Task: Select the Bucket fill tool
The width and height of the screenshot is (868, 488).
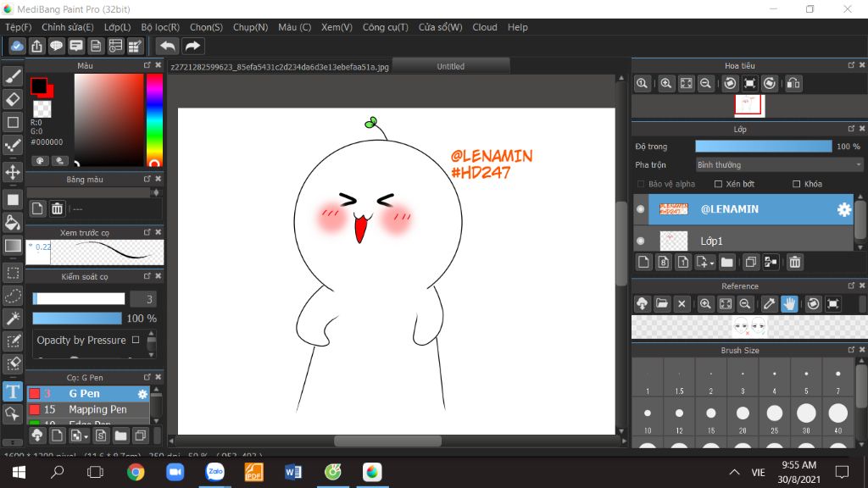Action: point(13,223)
